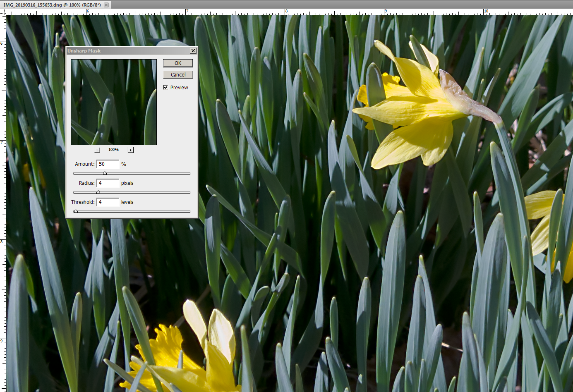
Task: Zoom out the Unsharp Mask preview
Action: coord(97,150)
